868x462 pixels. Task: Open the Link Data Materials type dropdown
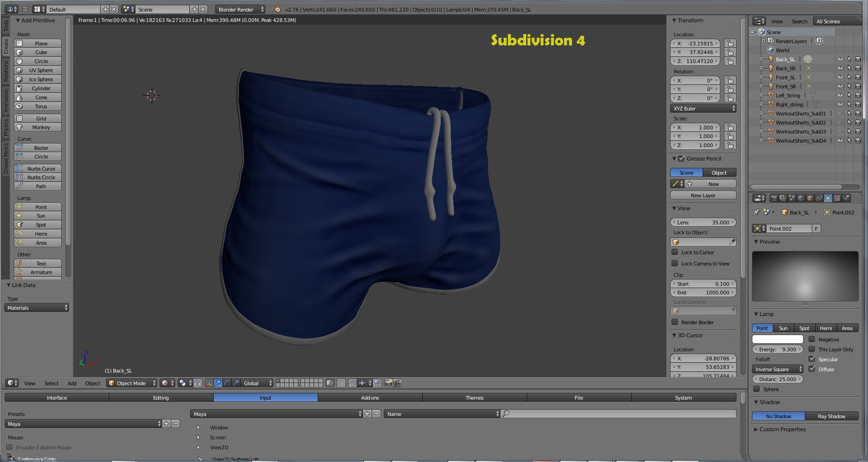(x=37, y=308)
